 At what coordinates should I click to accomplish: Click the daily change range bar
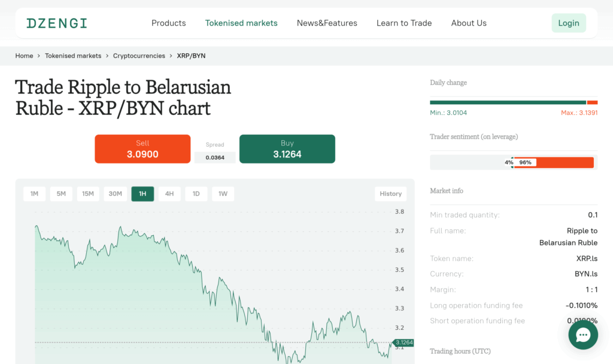pyautogui.click(x=514, y=102)
